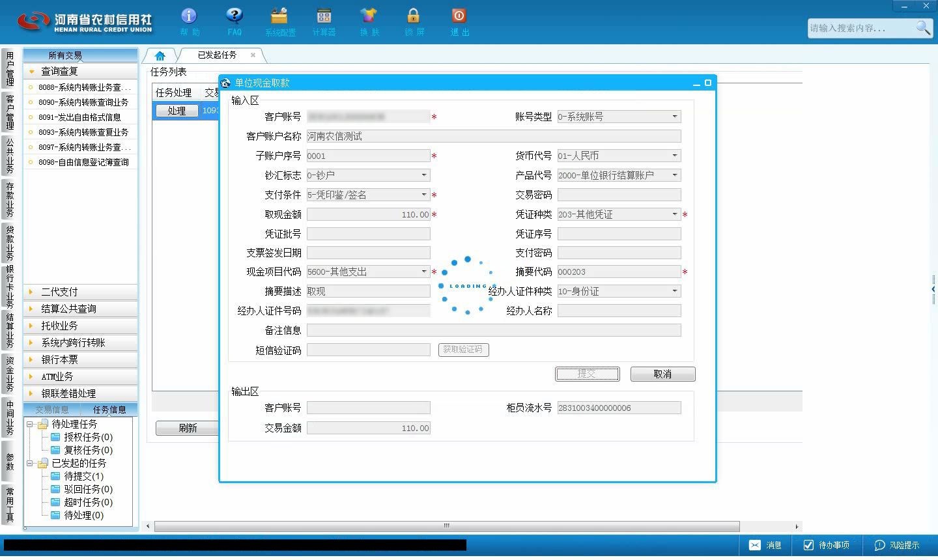
Task: Switch to the 任务信息 tab
Action: [109, 410]
